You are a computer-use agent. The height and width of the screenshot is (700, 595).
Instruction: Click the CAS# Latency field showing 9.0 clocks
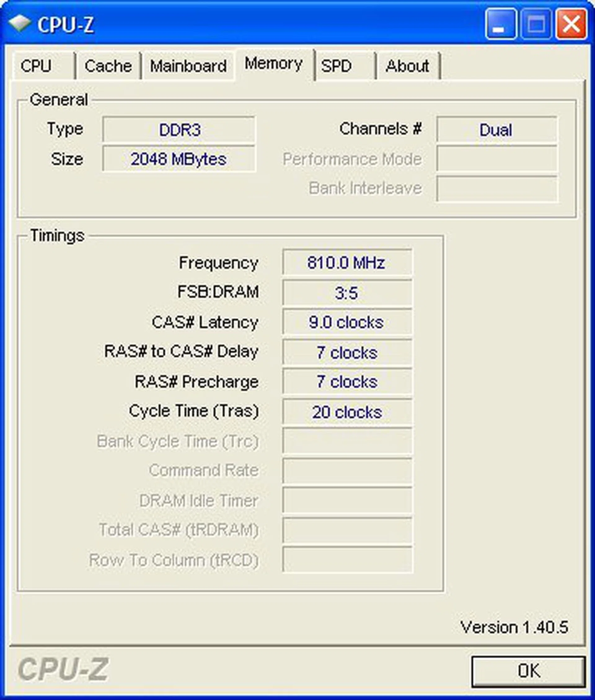pos(347,323)
